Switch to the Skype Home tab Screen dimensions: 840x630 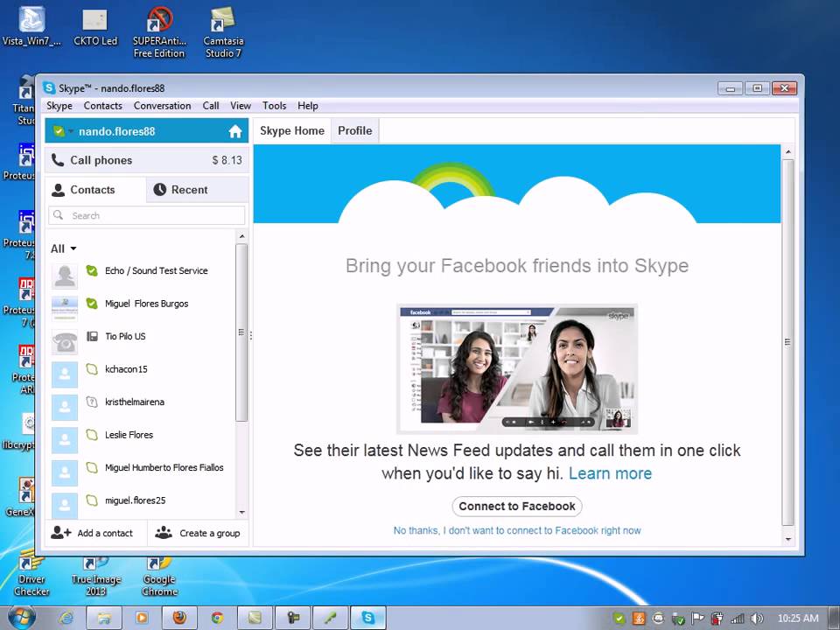pyautogui.click(x=292, y=130)
